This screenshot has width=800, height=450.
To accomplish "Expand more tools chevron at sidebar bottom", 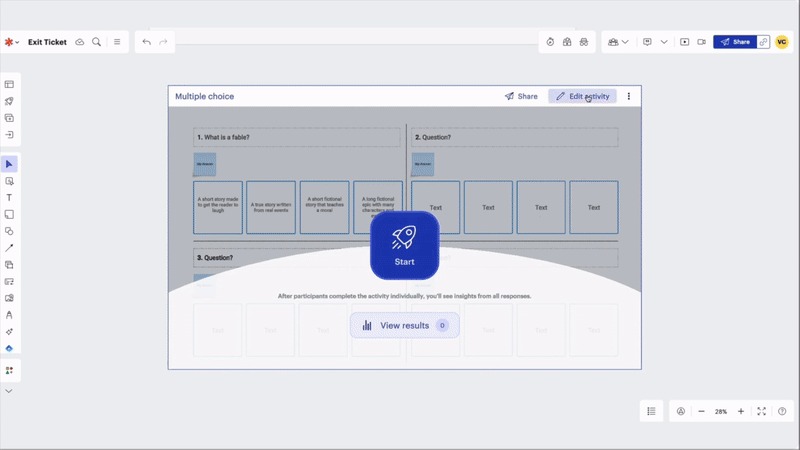I will tap(9, 391).
